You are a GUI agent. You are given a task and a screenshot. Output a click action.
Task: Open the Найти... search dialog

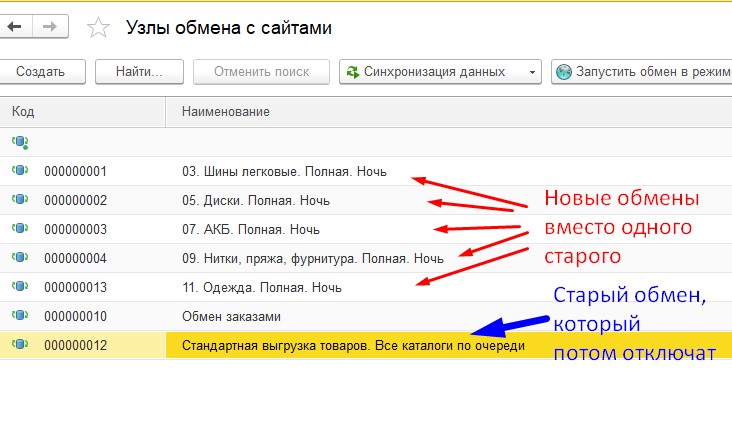[139, 72]
